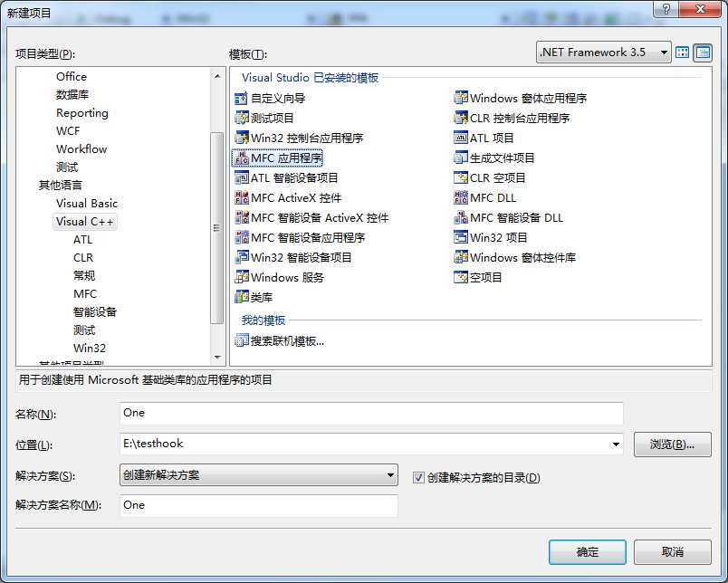Select Office in project types tree

(72, 77)
